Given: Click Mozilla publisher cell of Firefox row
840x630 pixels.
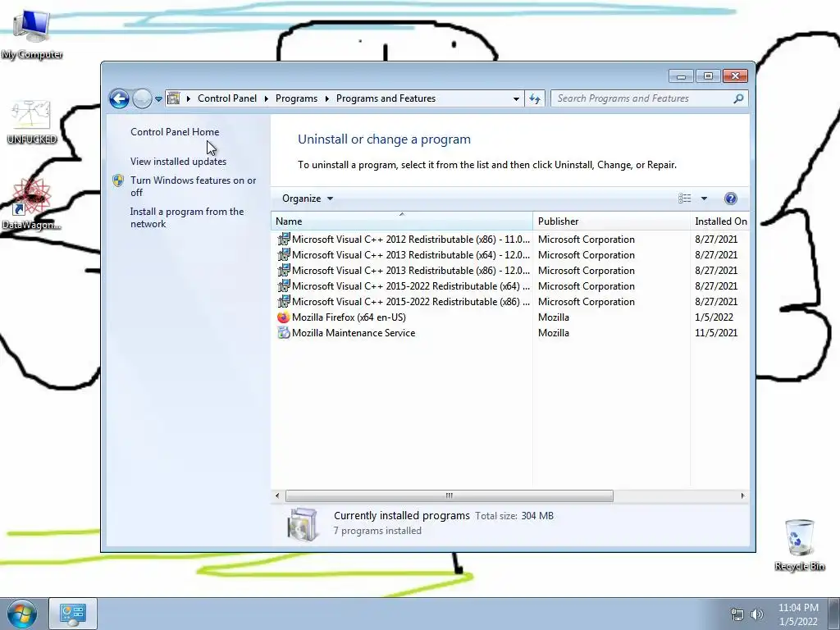Looking at the screenshot, I should click(x=554, y=317).
